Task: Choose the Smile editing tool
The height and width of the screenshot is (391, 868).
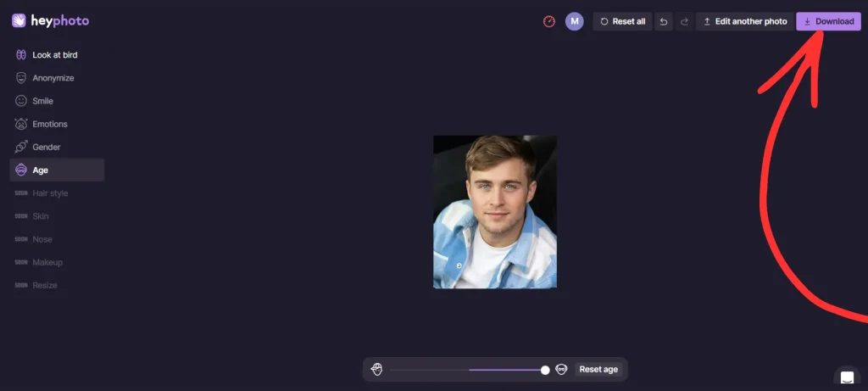Action: [x=57, y=101]
